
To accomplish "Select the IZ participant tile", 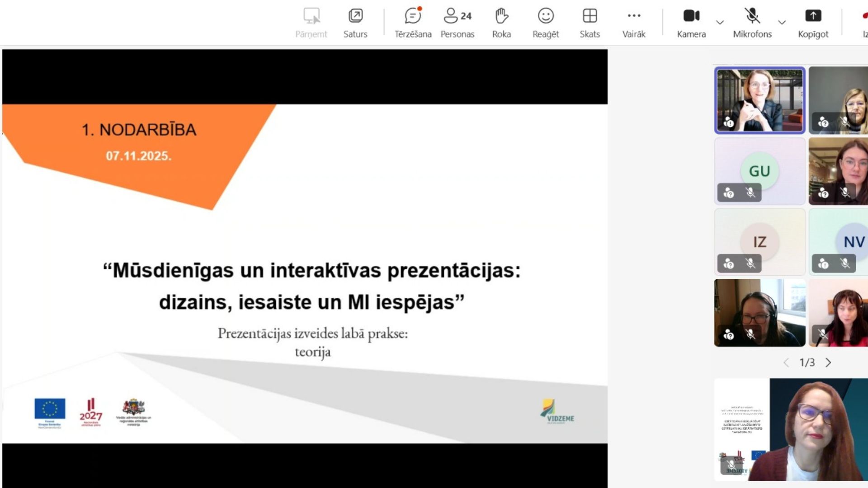I will (x=759, y=241).
